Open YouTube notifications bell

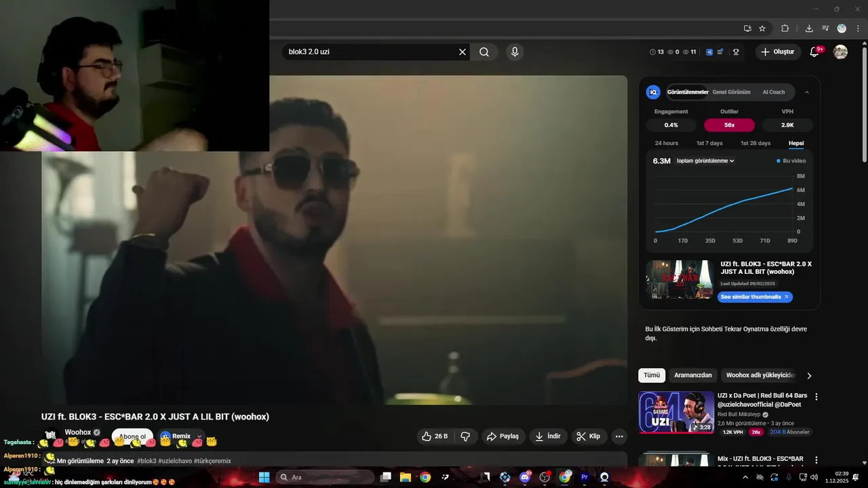[815, 52]
